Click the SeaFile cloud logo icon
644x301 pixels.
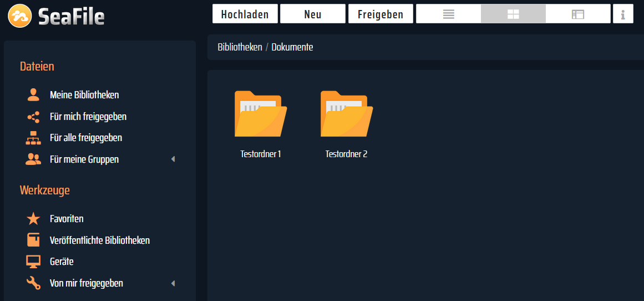pyautogui.click(x=20, y=16)
